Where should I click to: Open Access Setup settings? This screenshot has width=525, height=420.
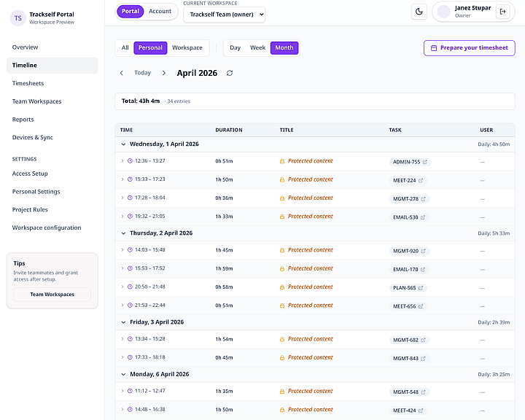coord(52,174)
